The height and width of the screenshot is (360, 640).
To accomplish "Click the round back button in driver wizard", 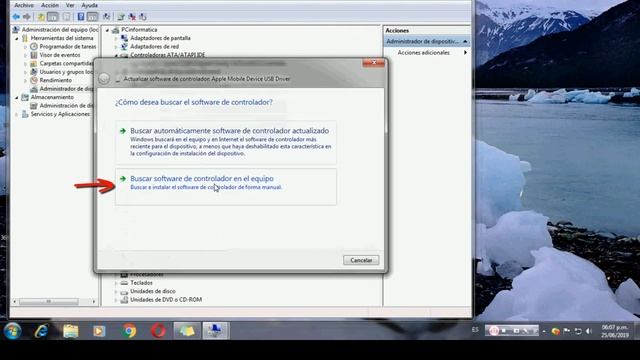I will [104, 78].
